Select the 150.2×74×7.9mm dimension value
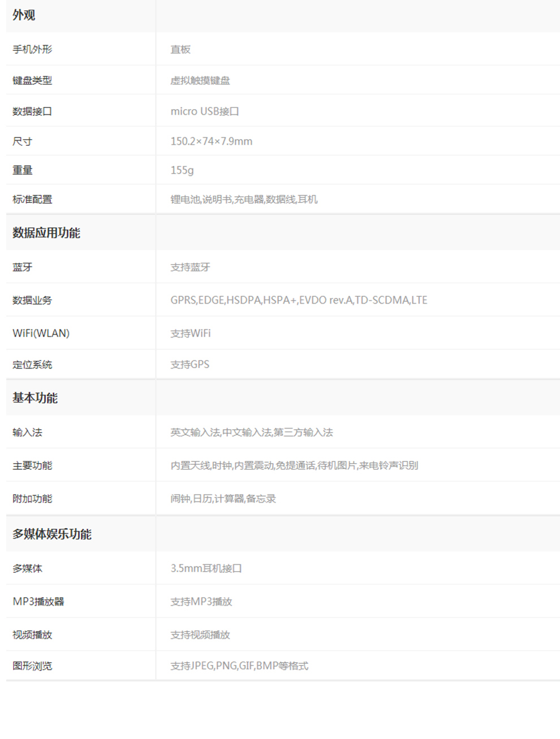The image size is (560, 739). pyautogui.click(x=212, y=141)
